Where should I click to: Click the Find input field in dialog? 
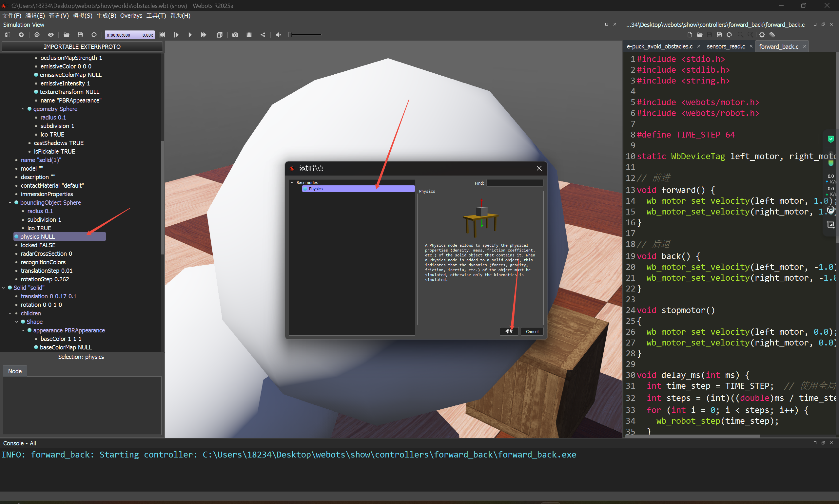515,183
